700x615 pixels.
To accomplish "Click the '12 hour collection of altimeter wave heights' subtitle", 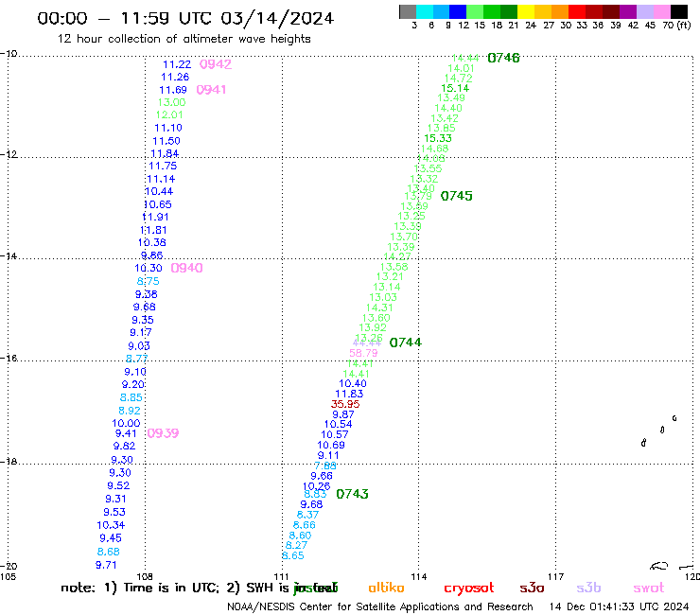I will [x=184, y=39].
